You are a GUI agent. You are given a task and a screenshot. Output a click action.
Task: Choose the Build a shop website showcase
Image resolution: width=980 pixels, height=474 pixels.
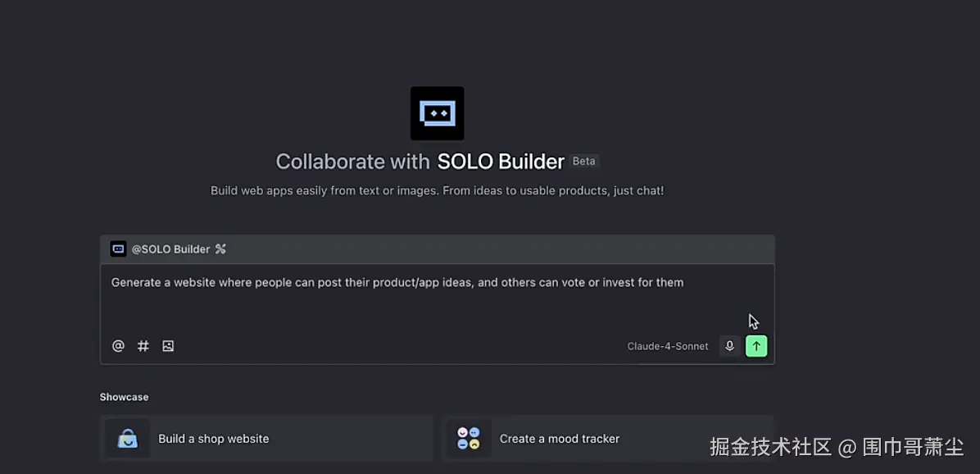pyautogui.click(x=266, y=439)
